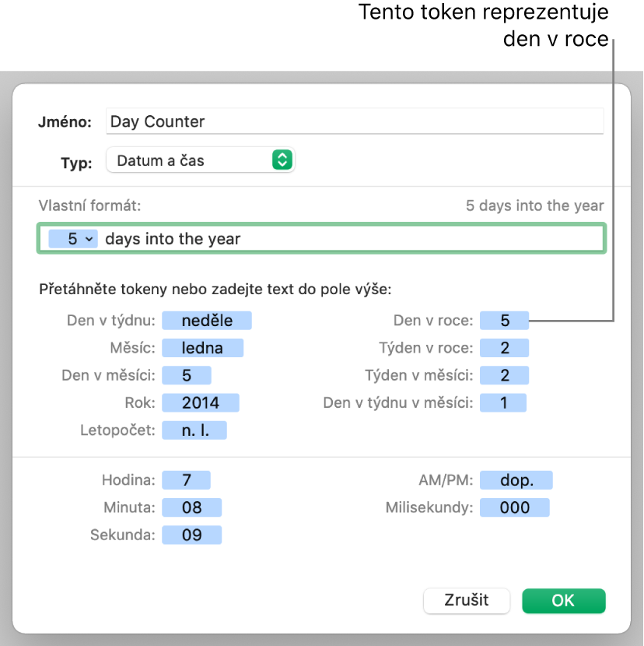Select the 'ledna' month token
644x646 pixels.
pos(202,348)
